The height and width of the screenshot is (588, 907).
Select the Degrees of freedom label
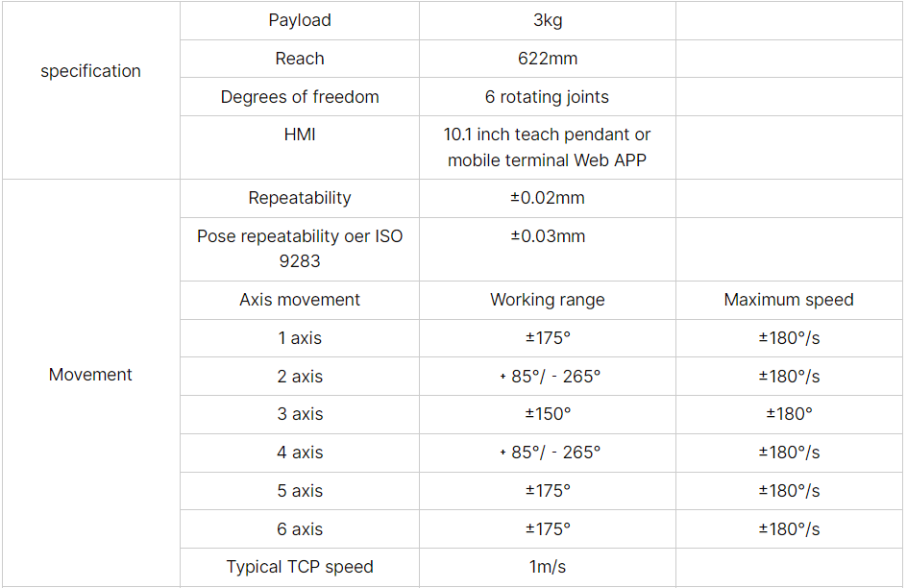click(x=300, y=96)
